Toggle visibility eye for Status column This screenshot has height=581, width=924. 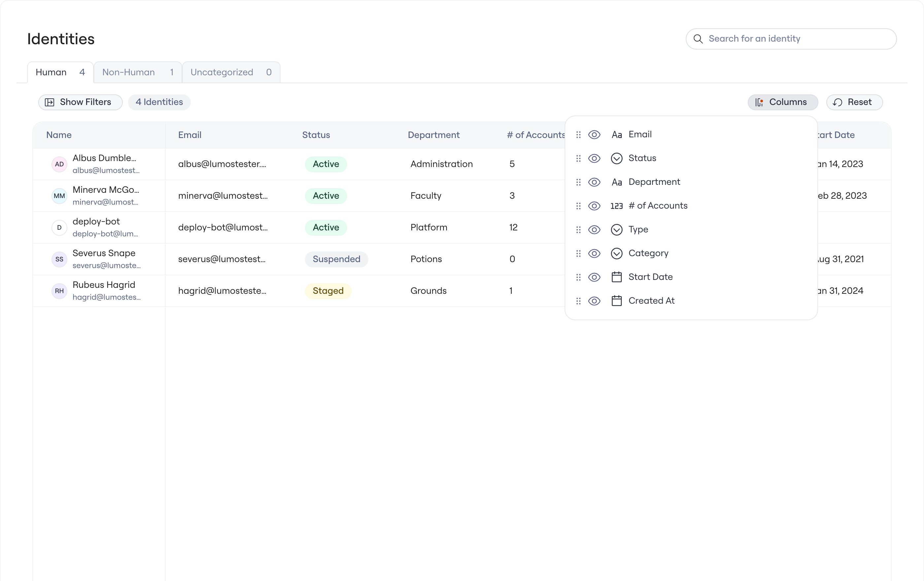point(594,158)
